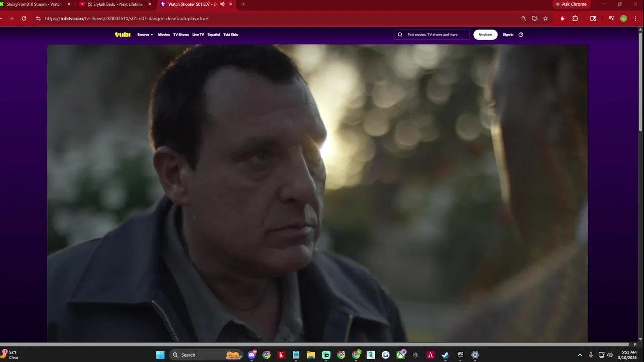Click the red hand extension icon
644x362 pixels.
coord(562,18)
